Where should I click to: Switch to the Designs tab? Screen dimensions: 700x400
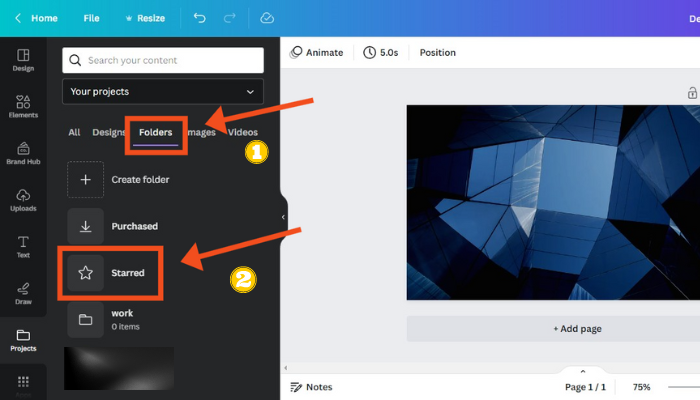click(108, 132)
